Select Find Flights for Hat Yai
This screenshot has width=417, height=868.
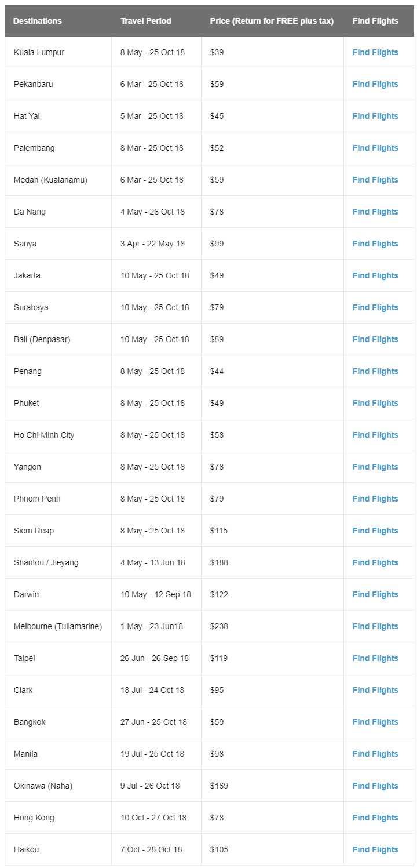[x=375, y=116]
